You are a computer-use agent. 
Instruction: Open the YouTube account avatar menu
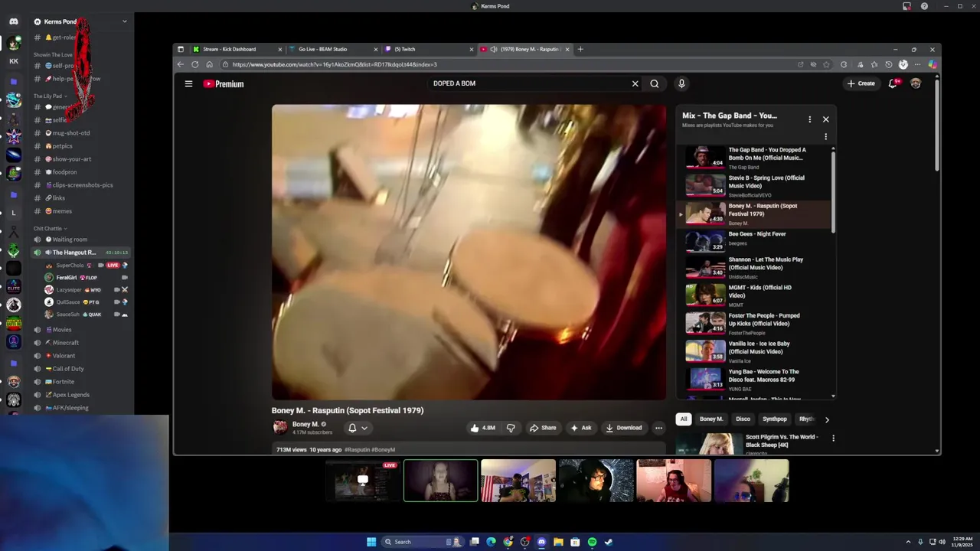pos(916,83)
